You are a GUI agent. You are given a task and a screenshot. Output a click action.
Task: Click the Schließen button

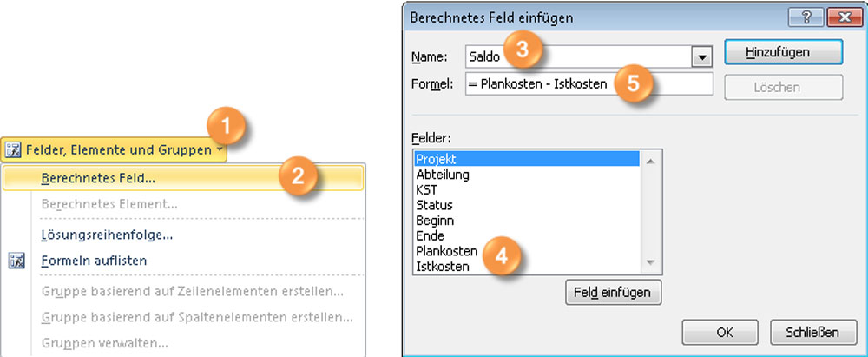click(x=812, y=332)
